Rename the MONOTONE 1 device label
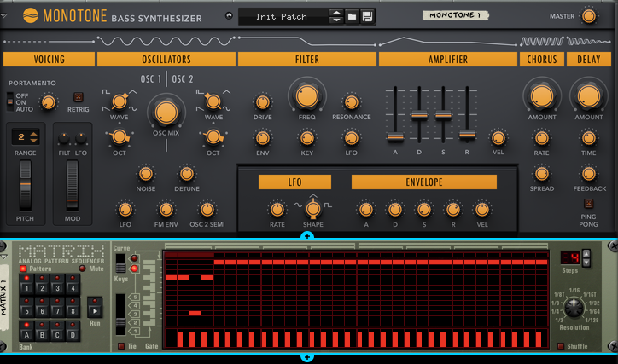This screenshot has width=618, height=364. coord(456,15)
